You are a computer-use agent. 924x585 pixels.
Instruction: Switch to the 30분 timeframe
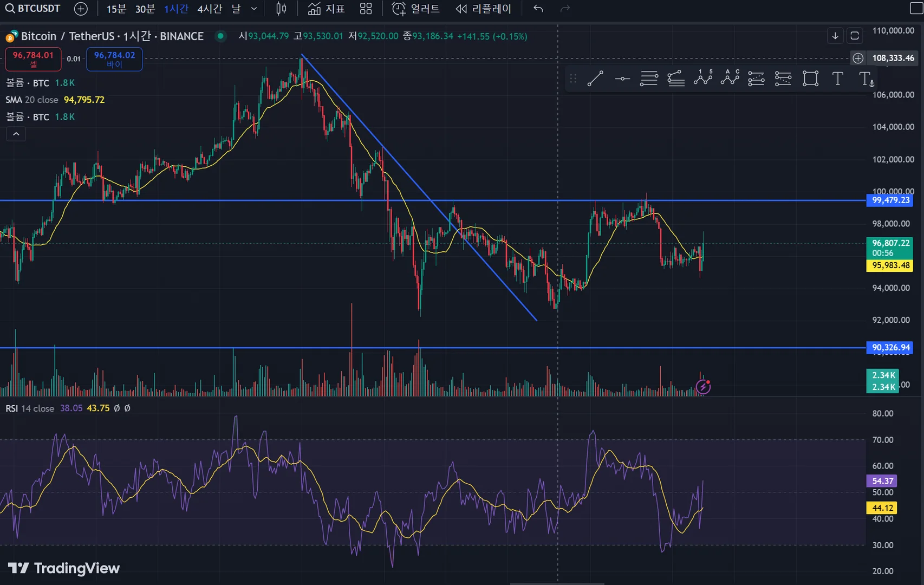(x=145, y=9)
